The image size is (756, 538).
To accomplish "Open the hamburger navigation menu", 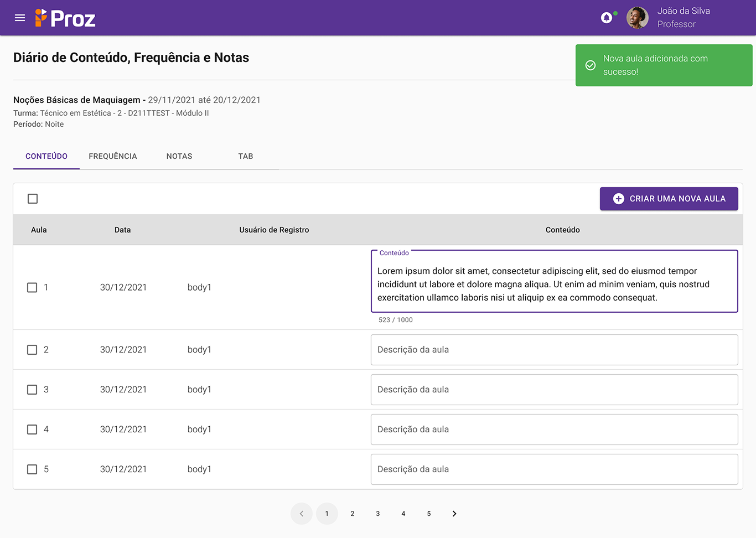I will coord(20,18).
